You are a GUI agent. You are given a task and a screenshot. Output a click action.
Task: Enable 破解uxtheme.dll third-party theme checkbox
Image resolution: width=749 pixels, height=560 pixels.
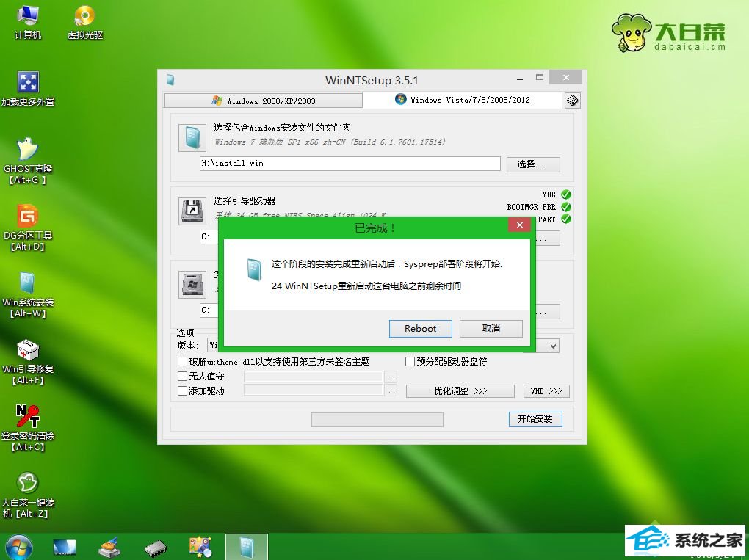[182, 361]
